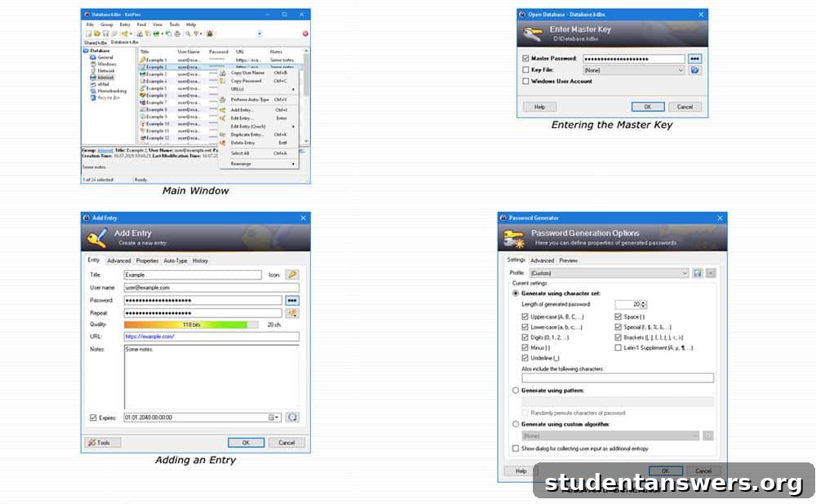Open the Tools dropdown button in Add Entry

[103, 443]
